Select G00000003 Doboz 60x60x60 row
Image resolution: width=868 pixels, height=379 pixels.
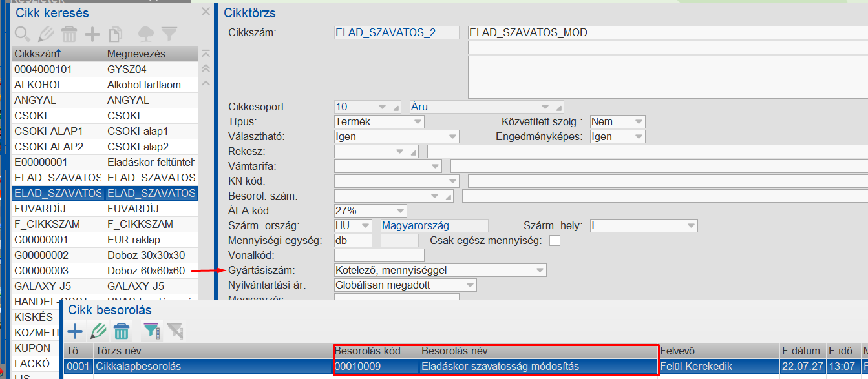click(x=105, y=271)
